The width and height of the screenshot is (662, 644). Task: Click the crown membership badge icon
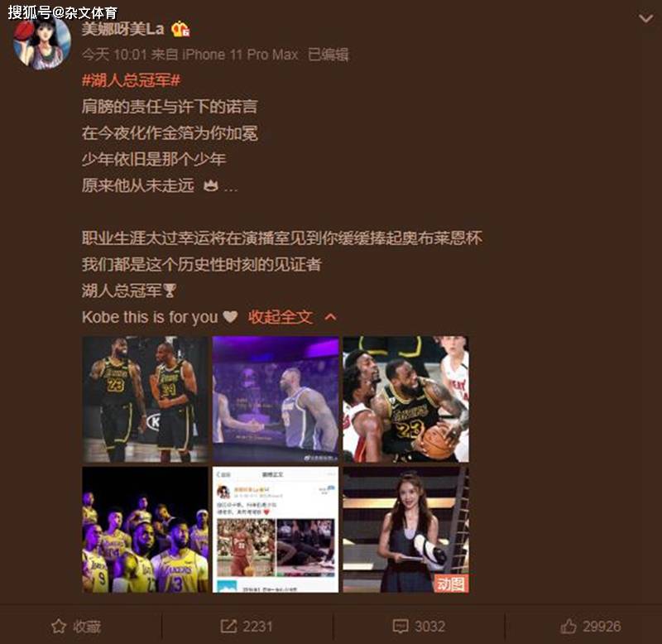[x=180, y=29]
